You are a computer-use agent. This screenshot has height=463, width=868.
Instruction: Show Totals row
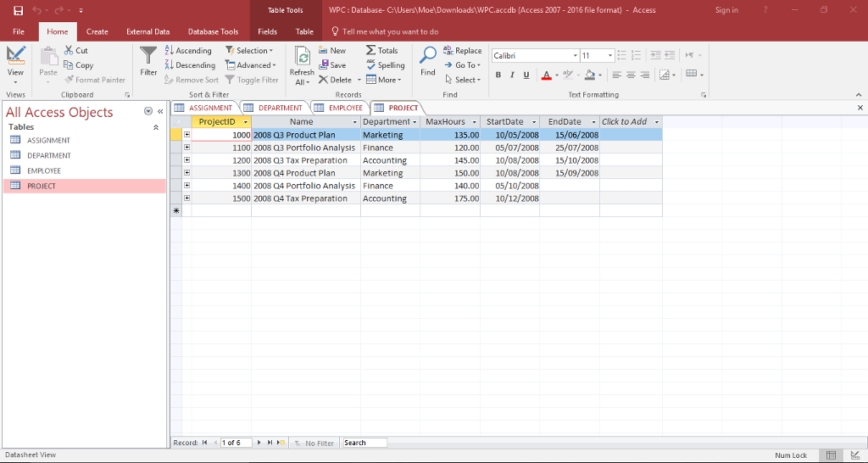(x=382, y=50)
